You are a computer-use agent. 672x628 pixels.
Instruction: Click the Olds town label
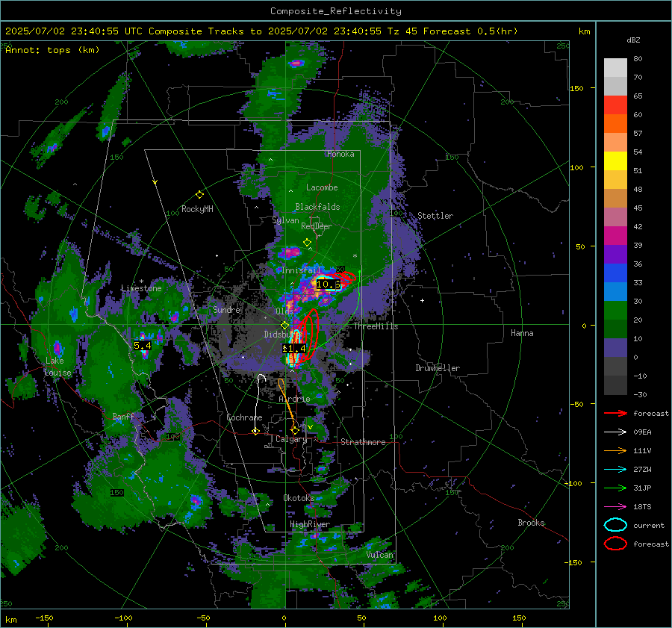click(284, 311)
